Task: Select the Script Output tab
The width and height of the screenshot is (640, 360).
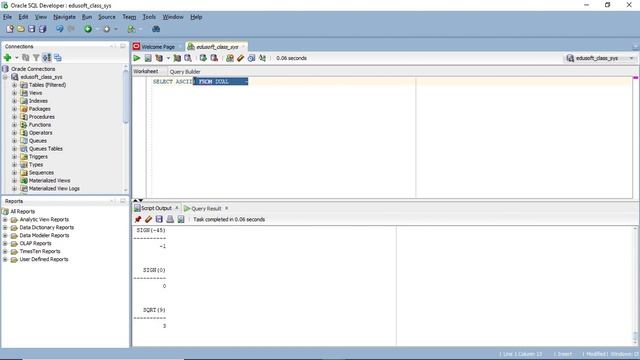Action: click(156, 209)
